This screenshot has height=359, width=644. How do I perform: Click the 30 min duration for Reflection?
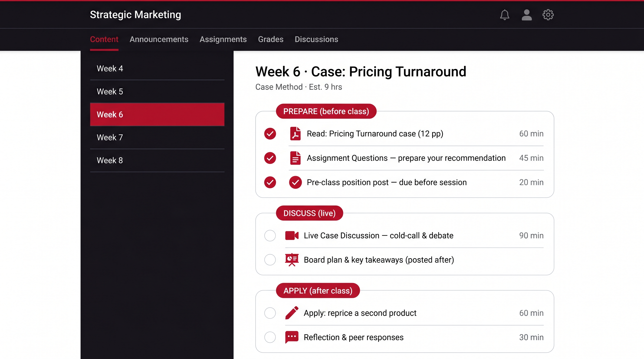tap(531, 337)
